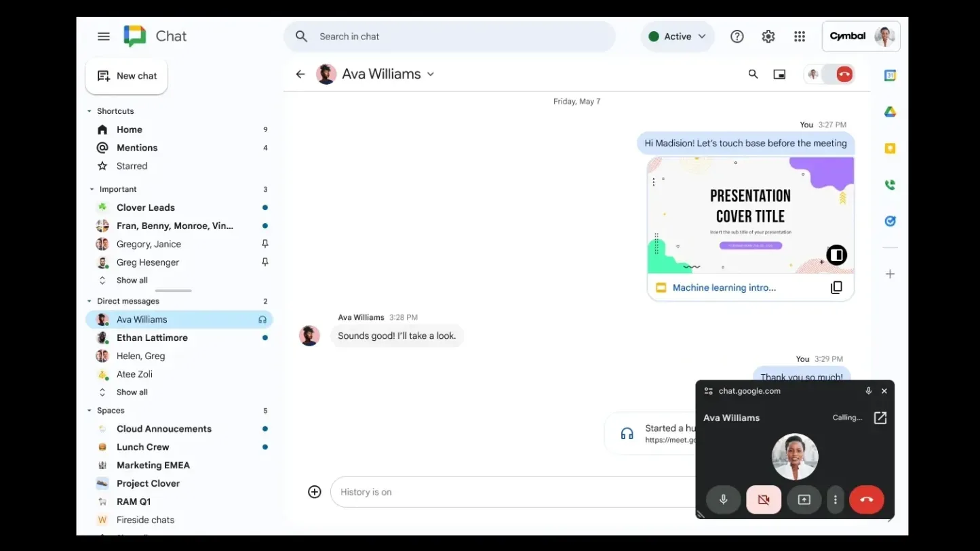Image resolution: width=980 pixels, height=551 pixels.
Task: Copy the Machine learning intro attachment
Action: 837,287
